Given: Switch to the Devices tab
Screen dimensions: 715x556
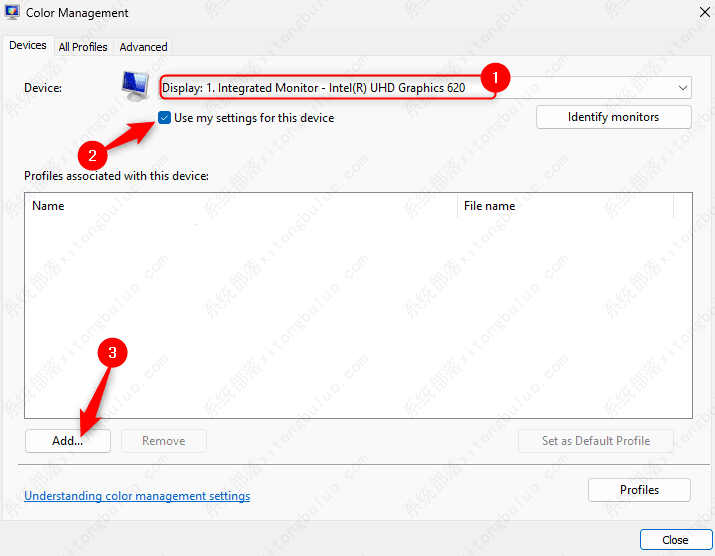Looking at the screenshot, I should pos(28,45).
